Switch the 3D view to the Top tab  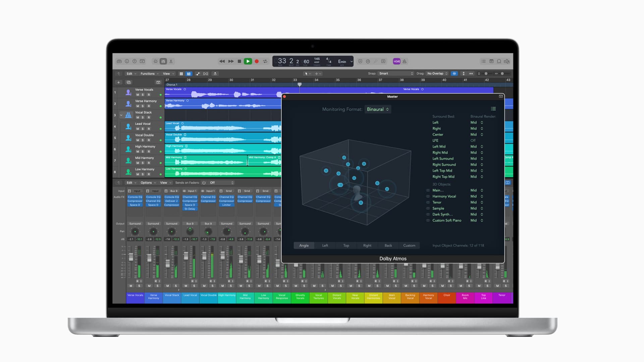point(346,246)
